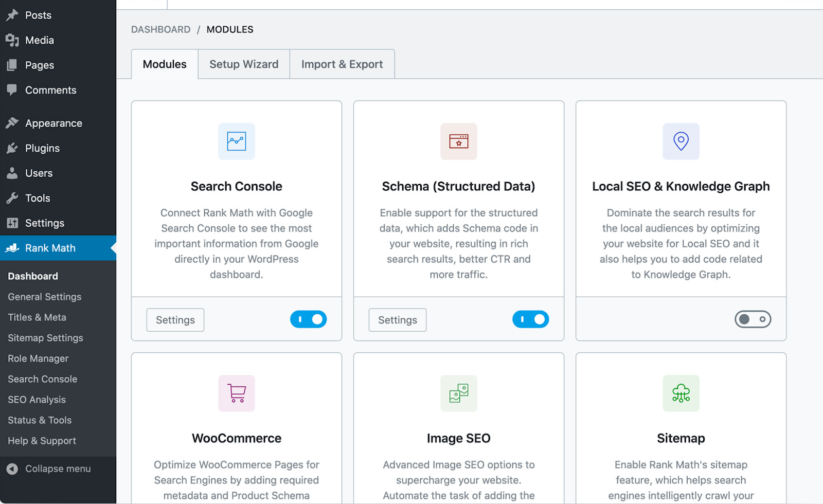
Task: Click the Comments speech bubble icon
Action: point(12,89)
